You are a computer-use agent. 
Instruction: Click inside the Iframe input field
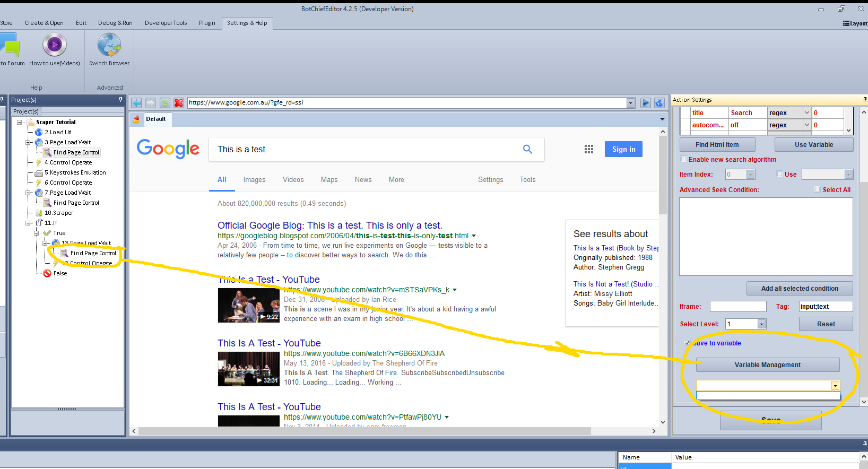737,307
